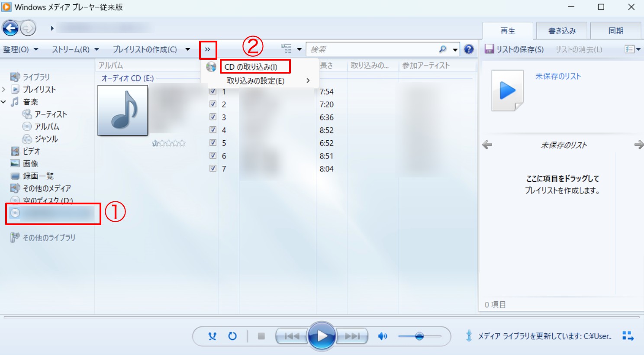
Task: Uncheck the checkbox for track 1
Action: (x=213, y=92)
